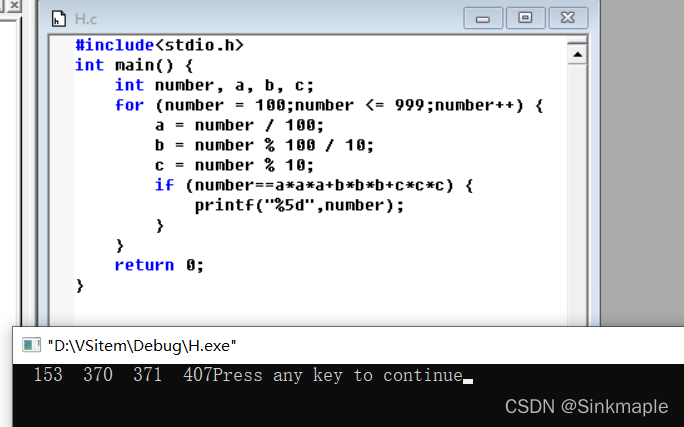This screenshot has height=427, width=684.
Task: Click the printf("%5d",number); statement
Action: (x=299, y=205)
